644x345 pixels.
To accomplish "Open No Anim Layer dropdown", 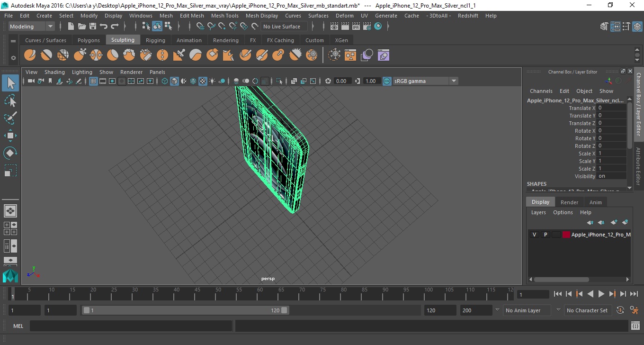I will click(527, 310).
